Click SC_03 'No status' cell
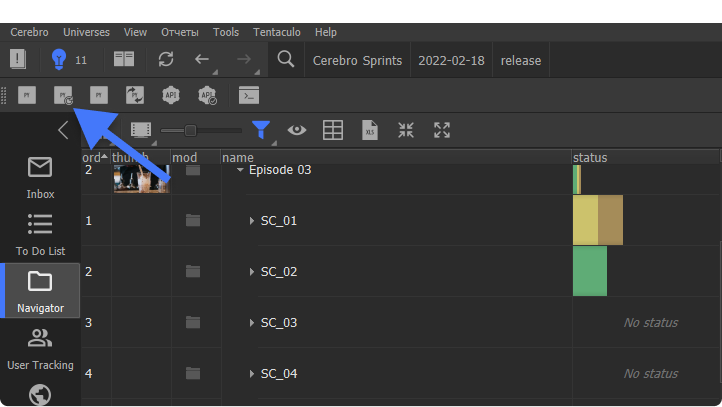Viewport: 722px width, 407px height. 650,323
